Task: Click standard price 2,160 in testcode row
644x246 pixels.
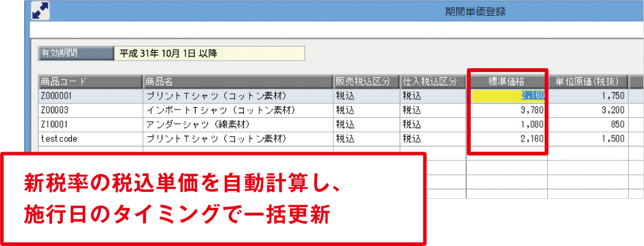Action: (x=507, y=139)
